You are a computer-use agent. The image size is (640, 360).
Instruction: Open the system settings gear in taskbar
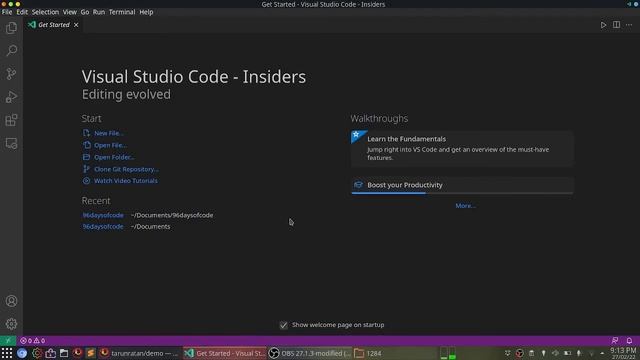(x=37, y=353)
